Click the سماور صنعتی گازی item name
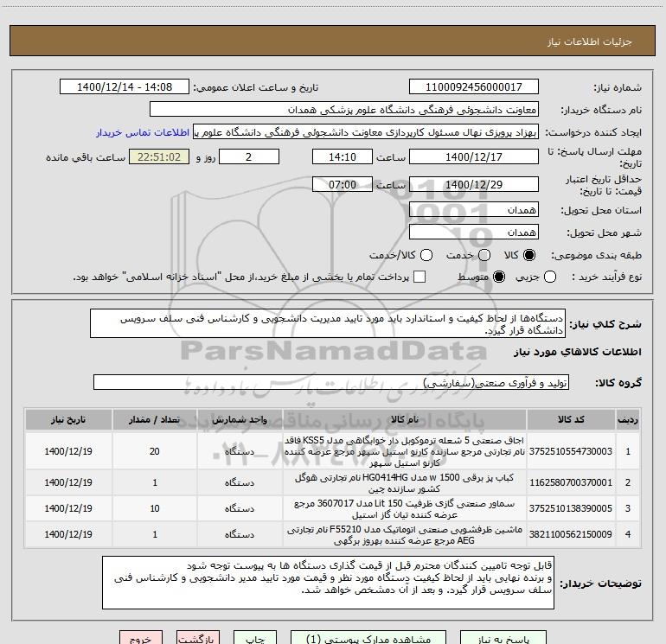Image resolution: width=666 pixels, height=644 pixels. (x=405, y=508)
